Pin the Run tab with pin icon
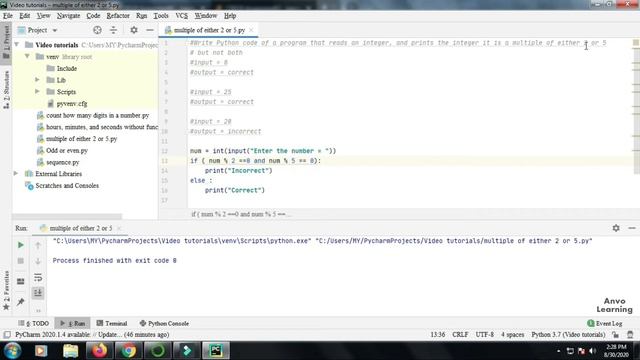This screenshot has height=360, width=640. click(20, 302)
